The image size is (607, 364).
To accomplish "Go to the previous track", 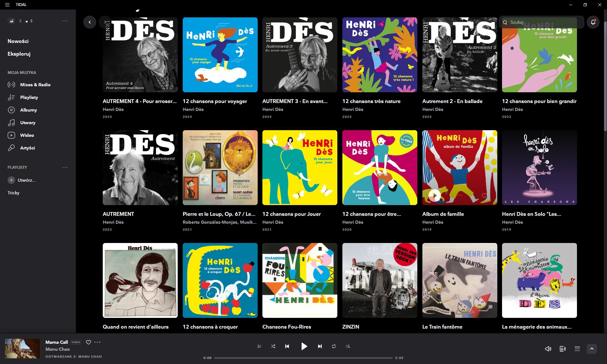I will [287, 346].
